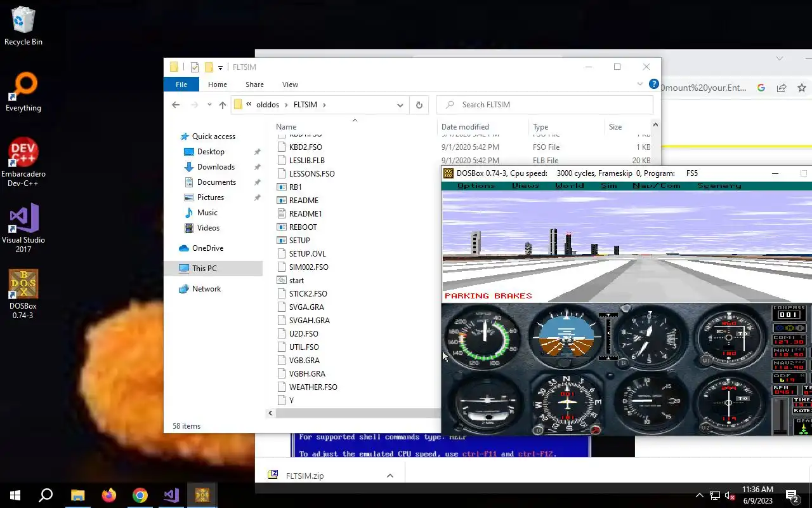Select Documents in navigation pane
The image size is (812, 508).
216,182
